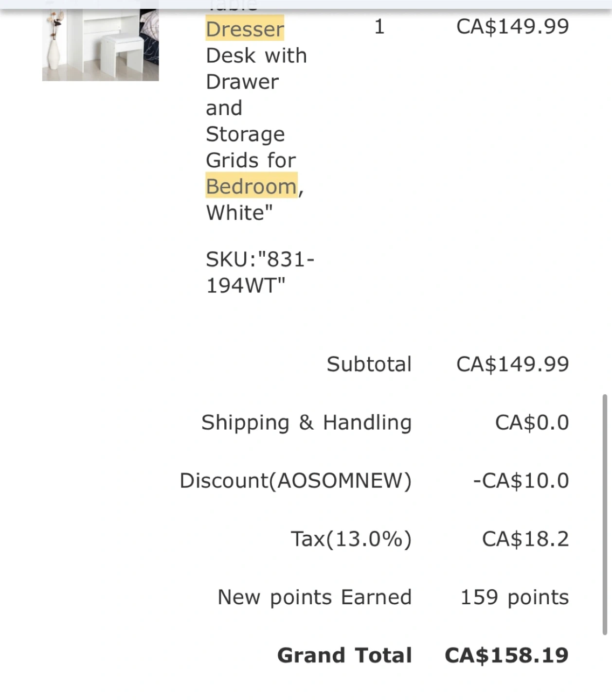The height and width of the screenshot is (700, 612).
Task: Click the Subtotal amount CA$149.99
Action: click(x=512, y=364)
